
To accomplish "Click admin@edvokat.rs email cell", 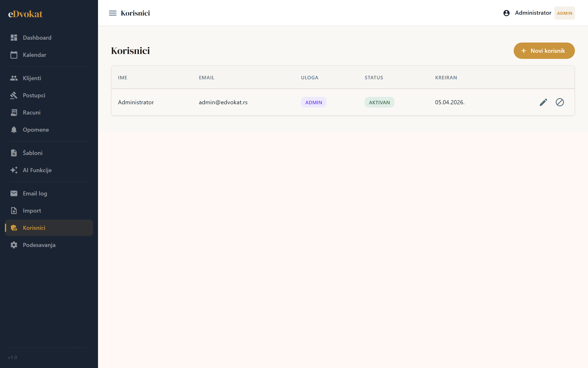I will click(223, 102).
